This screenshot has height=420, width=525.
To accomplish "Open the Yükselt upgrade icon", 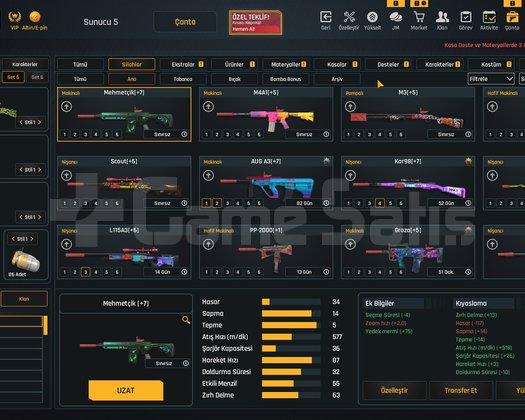I will [x=372, y=17].
